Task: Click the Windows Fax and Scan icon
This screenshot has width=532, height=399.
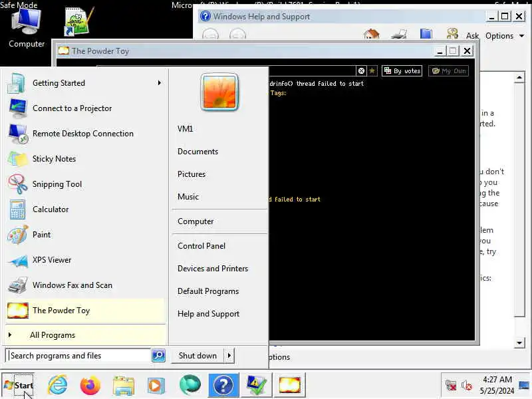Action: [18, 285]
